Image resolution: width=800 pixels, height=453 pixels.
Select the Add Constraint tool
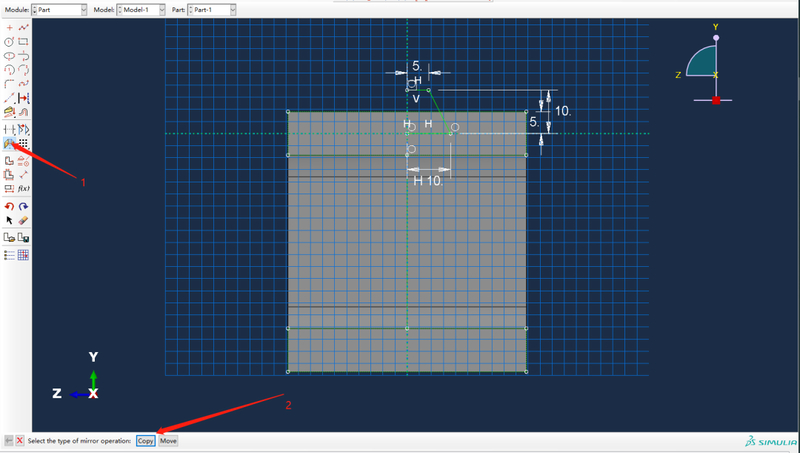coord(23,161)
